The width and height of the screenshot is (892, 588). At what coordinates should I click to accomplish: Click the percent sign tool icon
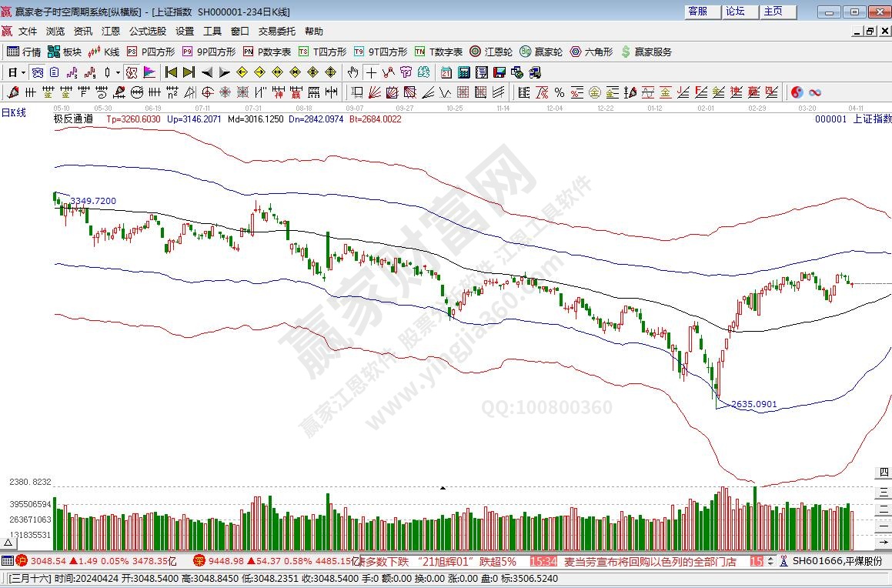(560, 92)
